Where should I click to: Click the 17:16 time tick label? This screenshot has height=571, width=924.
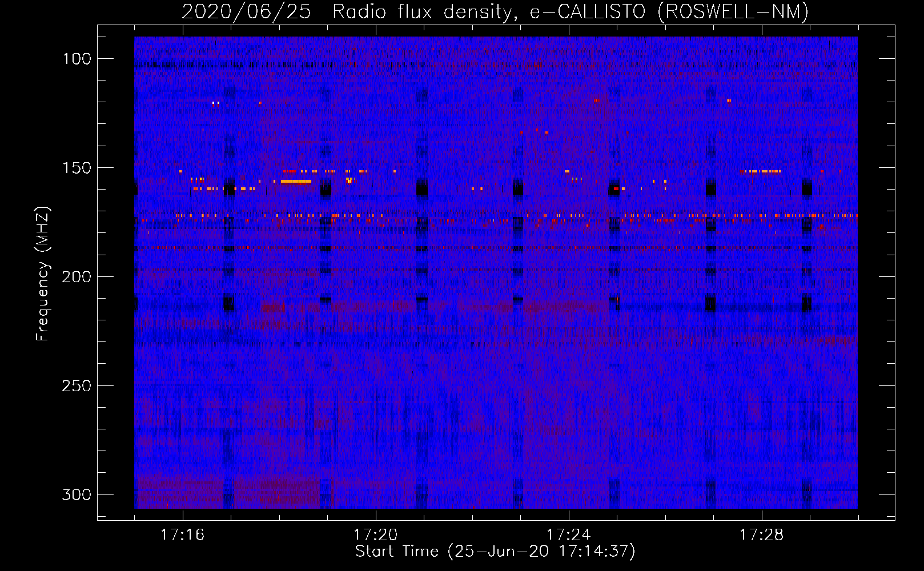pos(183,535)
